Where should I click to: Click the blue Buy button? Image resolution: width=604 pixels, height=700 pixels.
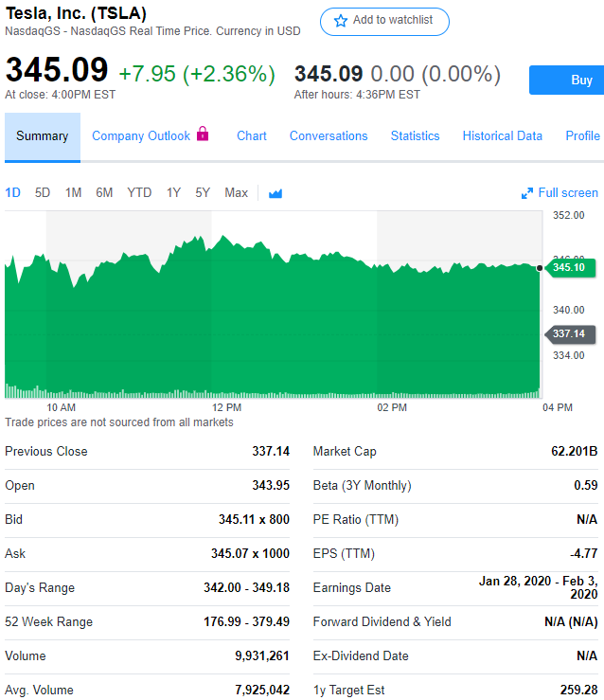(566, 80)
